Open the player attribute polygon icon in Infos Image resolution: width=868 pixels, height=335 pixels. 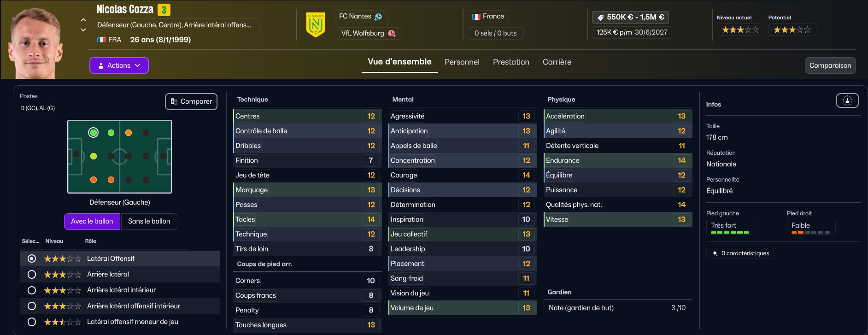coord(847,100)
